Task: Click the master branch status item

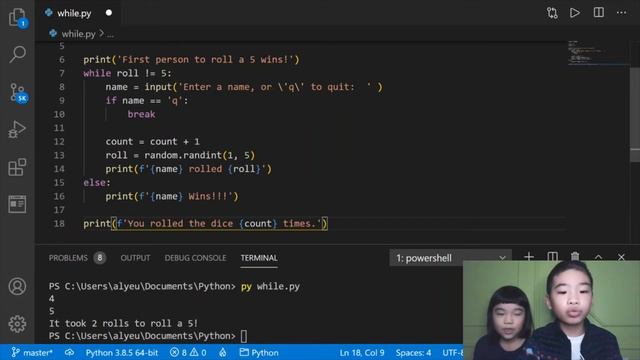Action: 32,353
